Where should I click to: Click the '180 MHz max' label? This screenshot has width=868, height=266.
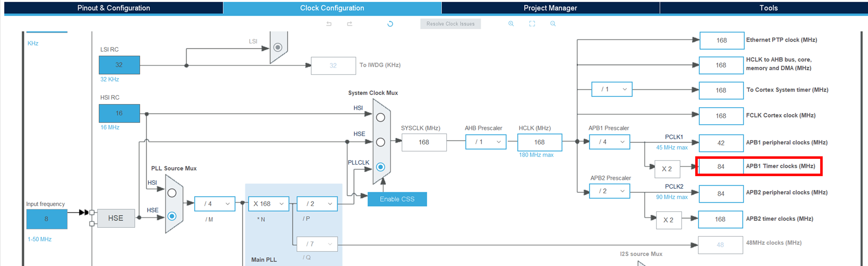pos(536,155)
